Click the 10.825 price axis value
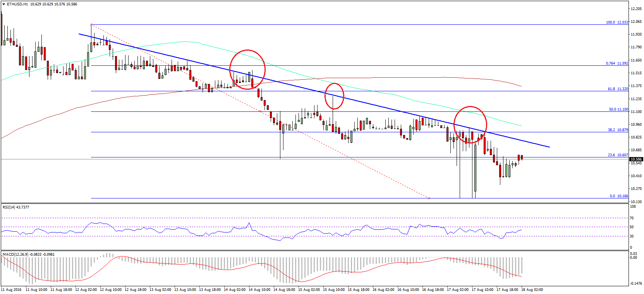The width and height of the screenshot is (644, 294). [636, 137]
